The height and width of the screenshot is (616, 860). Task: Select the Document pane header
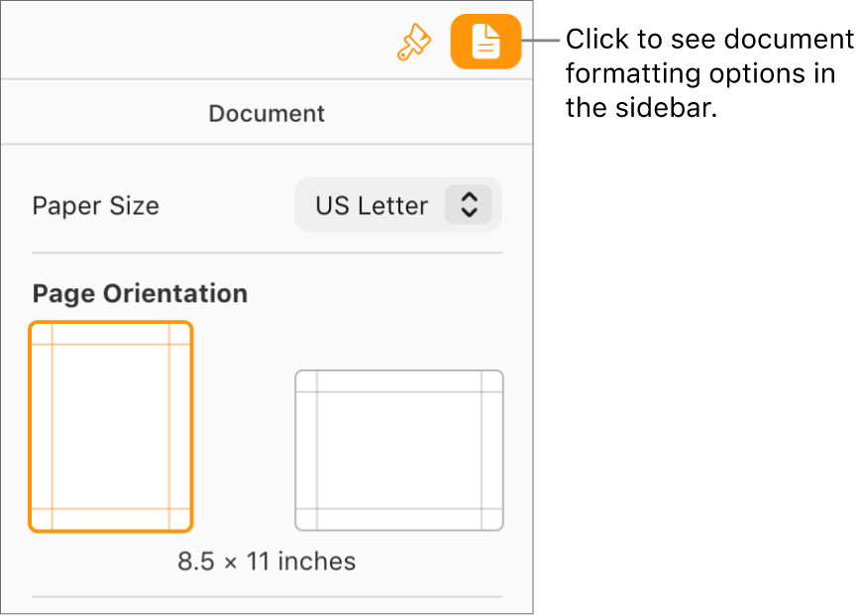266,113
